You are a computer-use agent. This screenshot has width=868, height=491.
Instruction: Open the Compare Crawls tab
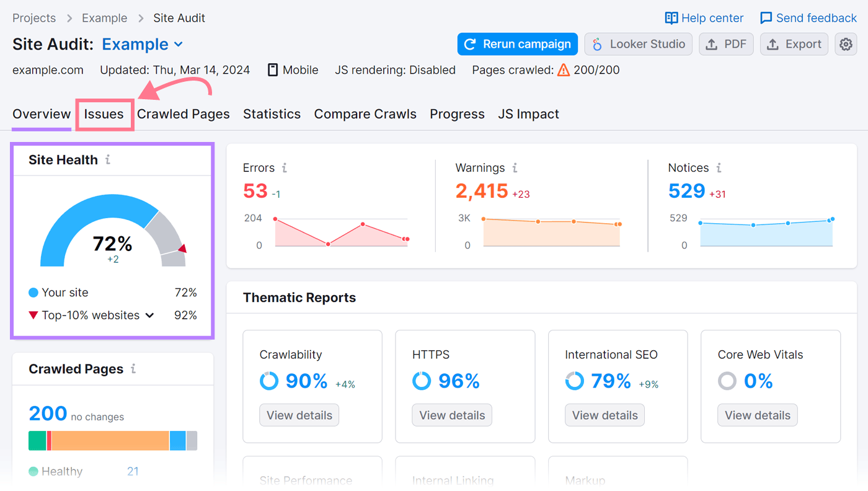coord(365,114)
